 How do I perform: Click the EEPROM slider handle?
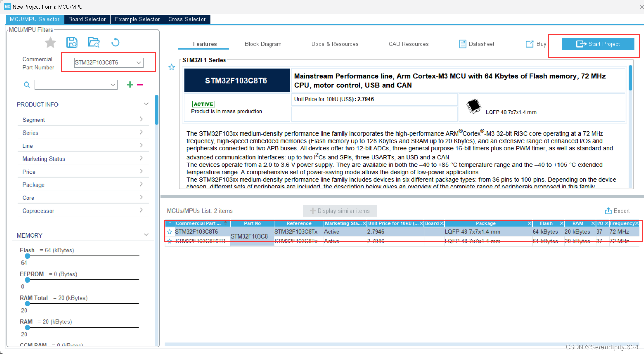point(28,280)
